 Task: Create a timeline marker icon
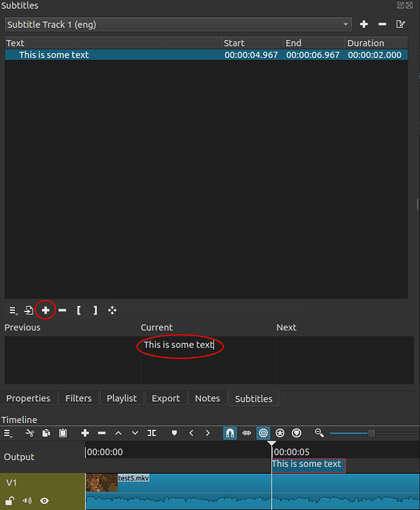(x=174, y=433)
